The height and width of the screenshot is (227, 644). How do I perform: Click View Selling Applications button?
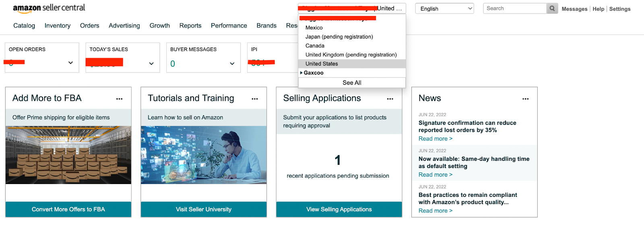coord(339,209)
